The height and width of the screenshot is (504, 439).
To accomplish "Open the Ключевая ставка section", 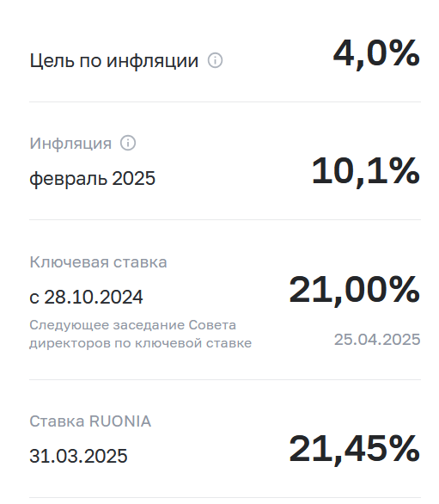I will (98, 262).
